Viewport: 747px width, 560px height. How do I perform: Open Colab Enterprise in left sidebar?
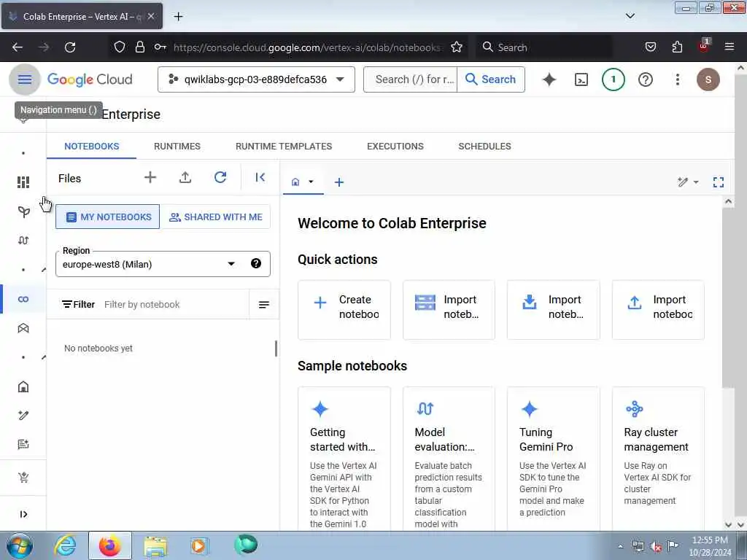pyautogui.click(x=23, y=299)
